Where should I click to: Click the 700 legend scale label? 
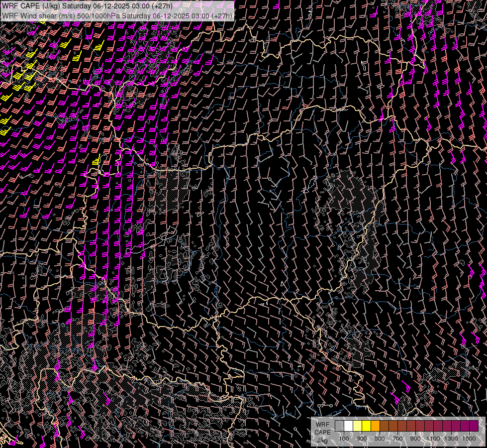click(397, 439)
